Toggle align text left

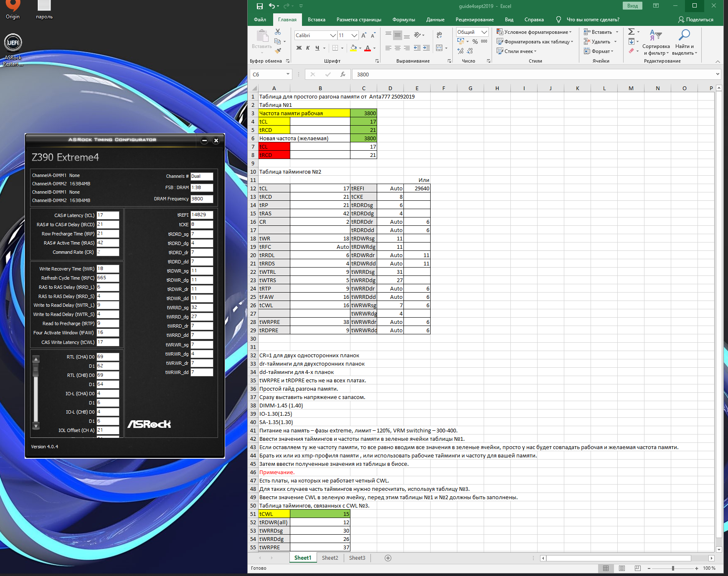(x=388, y=48)
